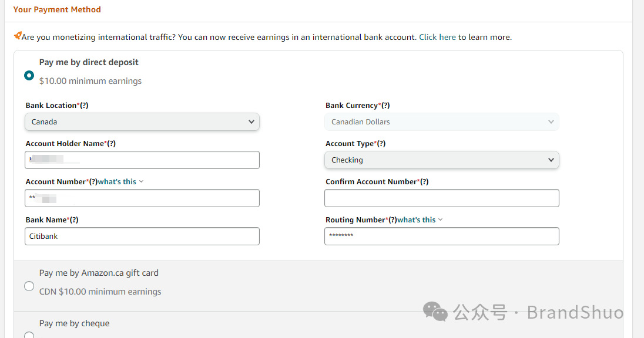Click the (?) help icon beside Bank Location
The image size is (644, 338).
[x=84, y=106]
